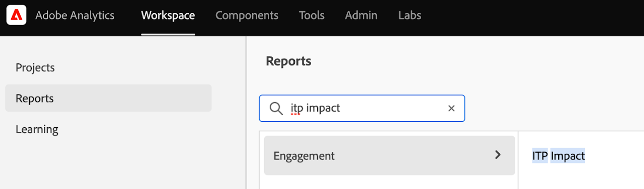Open Learning in the sidebar
Viewport: 644px width, 189px height.
[x=37, y=129]
